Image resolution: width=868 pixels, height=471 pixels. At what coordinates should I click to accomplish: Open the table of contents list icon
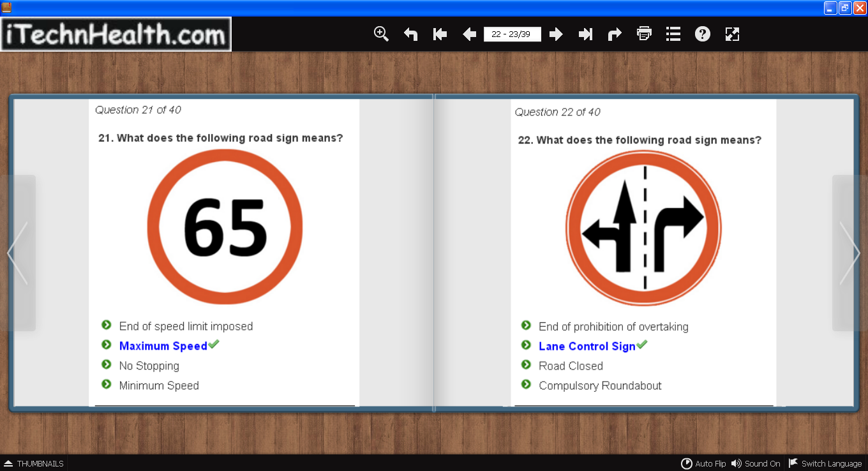pos(673,34)
